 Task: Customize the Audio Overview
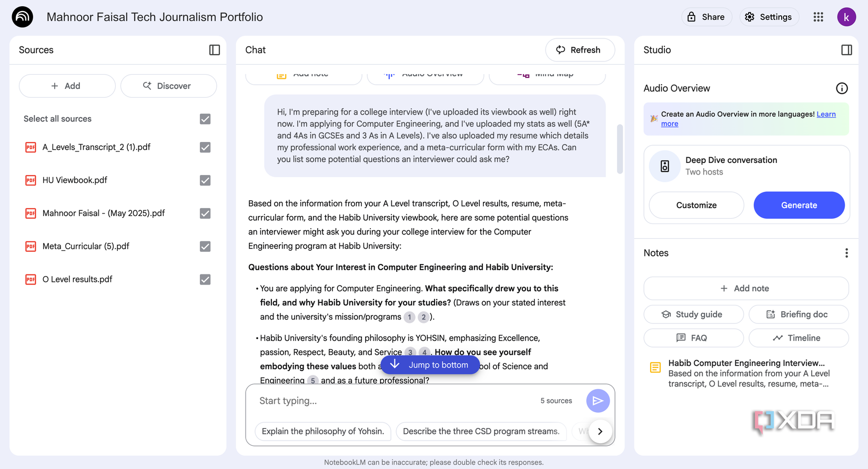coord(696,205)
